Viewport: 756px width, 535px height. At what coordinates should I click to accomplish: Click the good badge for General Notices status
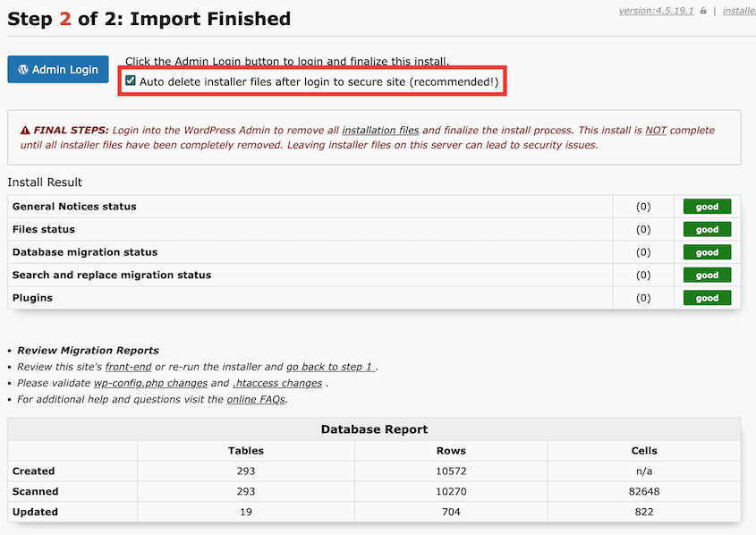[707, 206]
